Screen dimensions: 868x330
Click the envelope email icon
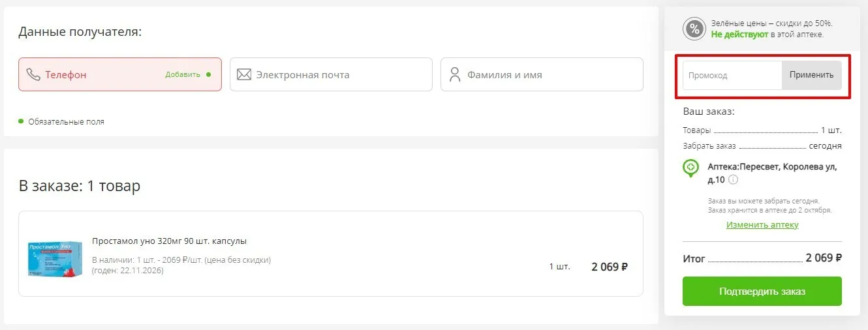(x=244, y=74)
